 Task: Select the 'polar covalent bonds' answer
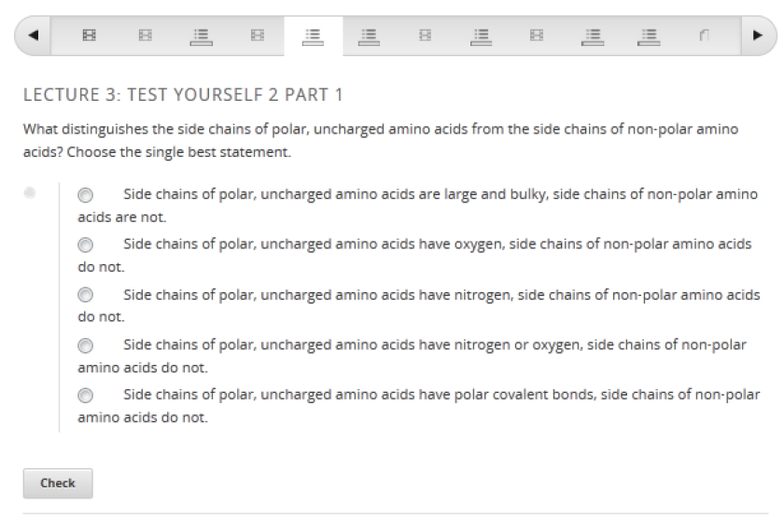86,395
